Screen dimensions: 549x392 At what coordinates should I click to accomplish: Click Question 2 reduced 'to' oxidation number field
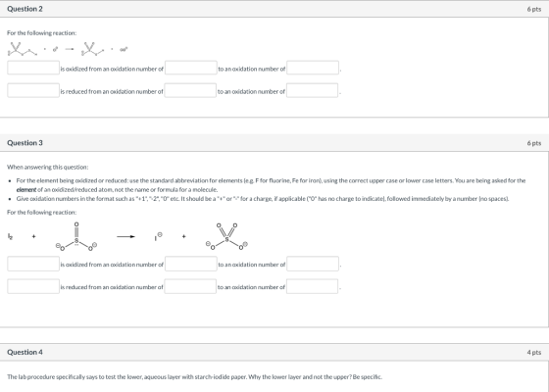(313, 90)
